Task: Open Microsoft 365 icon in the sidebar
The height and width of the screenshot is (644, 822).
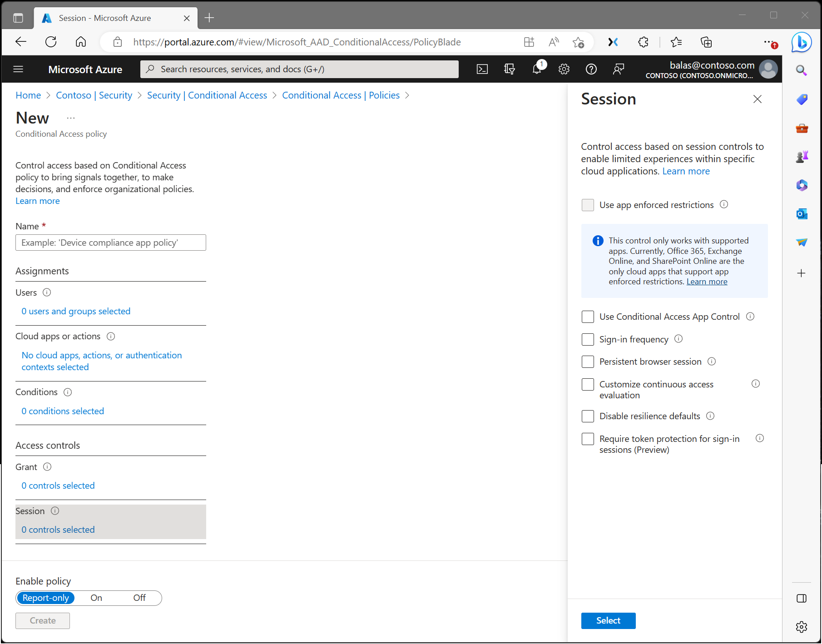Action: click(x=802, y=185)
